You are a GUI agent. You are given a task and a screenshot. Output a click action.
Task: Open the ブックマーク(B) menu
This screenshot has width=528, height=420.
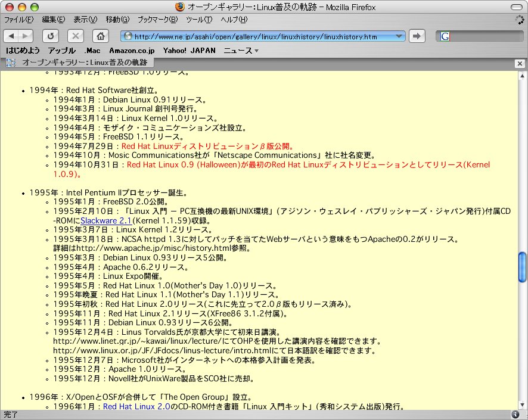click(157, 20)
